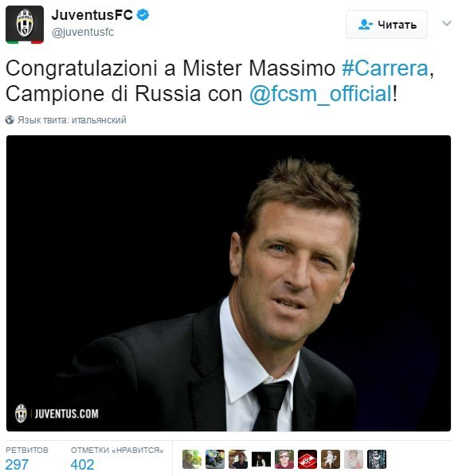This screenshot has width=462, height=476.
Task: Open the JuventusFC display name link
Action: (92, 15)
